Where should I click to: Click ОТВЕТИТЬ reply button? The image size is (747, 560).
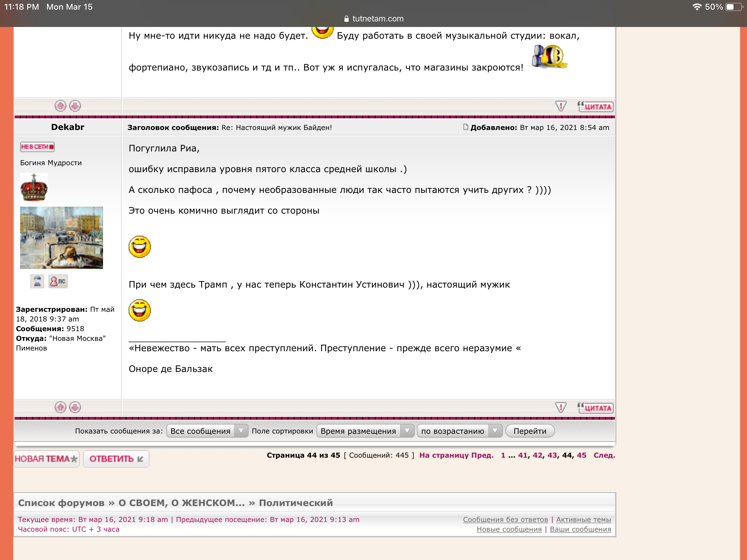(x=116, y=459)
